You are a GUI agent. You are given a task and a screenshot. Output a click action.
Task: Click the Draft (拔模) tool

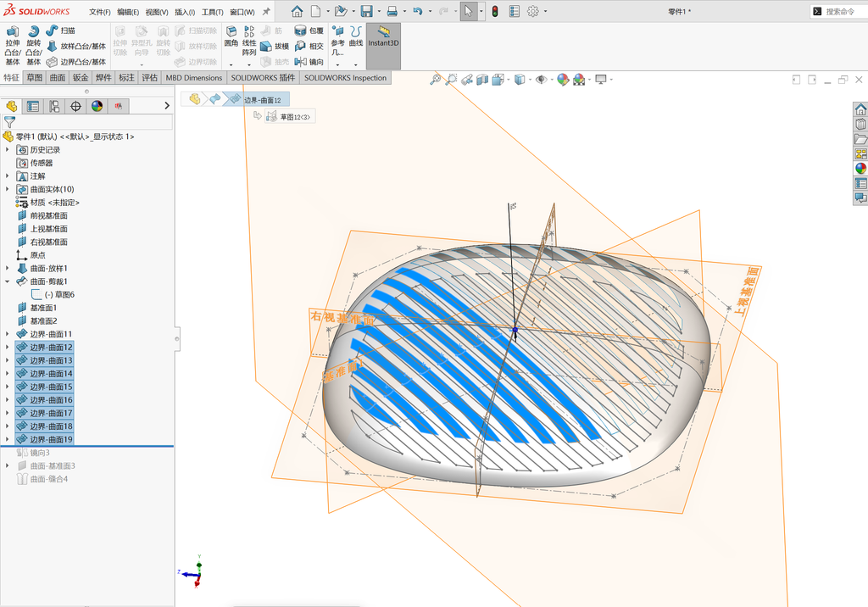click(275, 46)
